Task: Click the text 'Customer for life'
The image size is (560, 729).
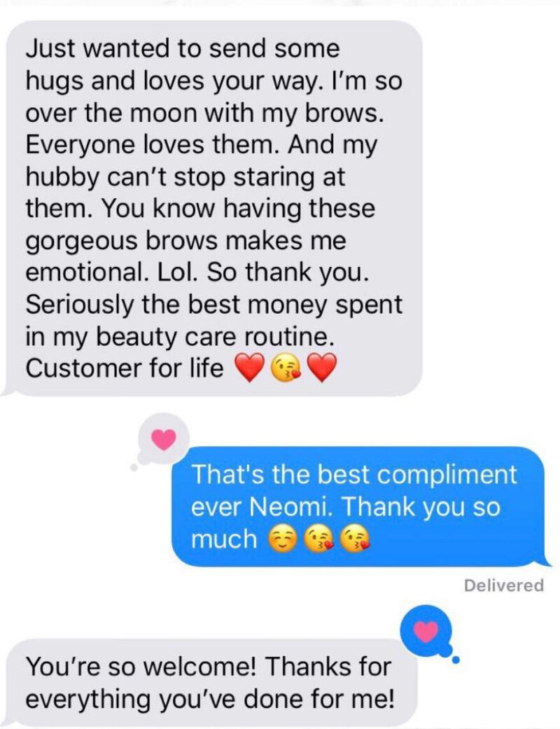Action: coord(125,368)
